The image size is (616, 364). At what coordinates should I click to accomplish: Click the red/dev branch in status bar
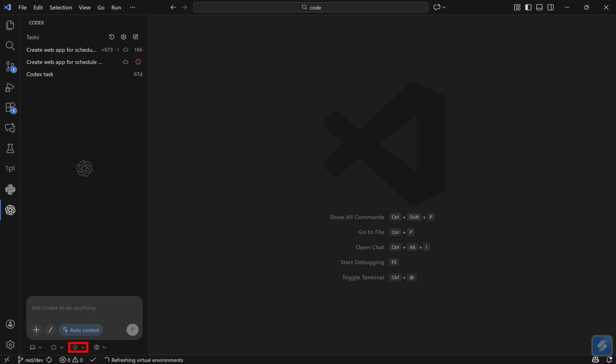click(30, 360)
